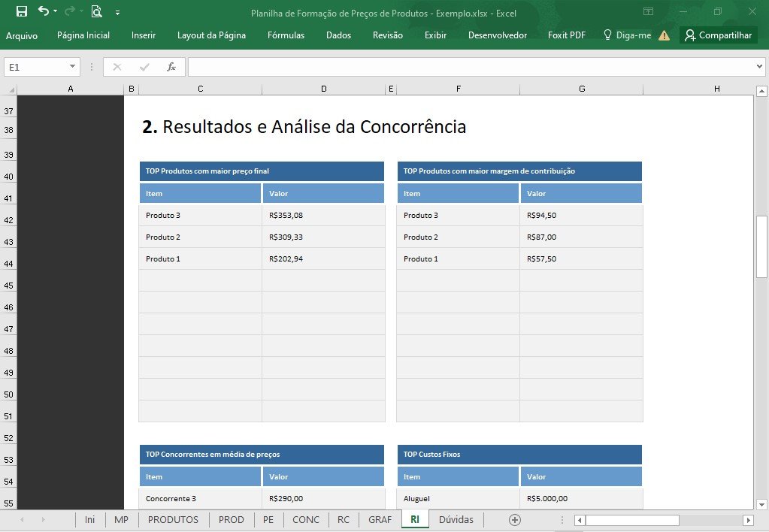Click the Concorrente 3 cell
The image size is (769, 532).
tap(200, 499)
